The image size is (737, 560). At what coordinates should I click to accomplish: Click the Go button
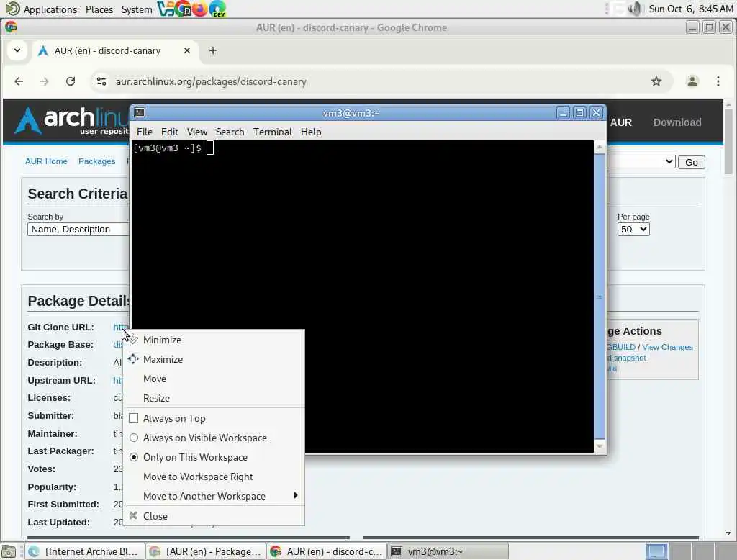[692, 162]
